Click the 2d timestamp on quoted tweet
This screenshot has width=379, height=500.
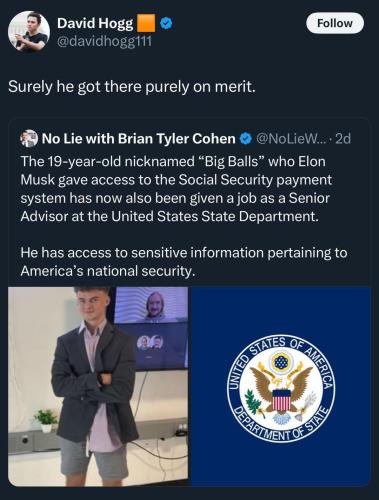pyautogui.click(x=342, y=139)
